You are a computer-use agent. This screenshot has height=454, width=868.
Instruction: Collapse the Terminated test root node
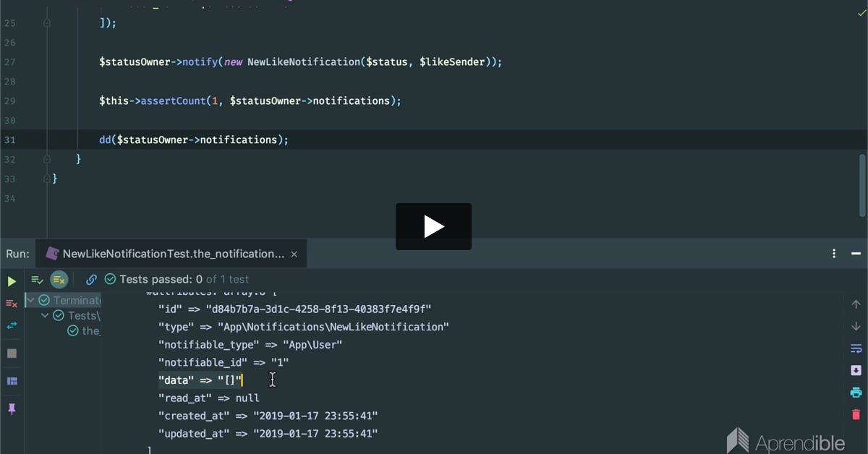coord(30,300)
